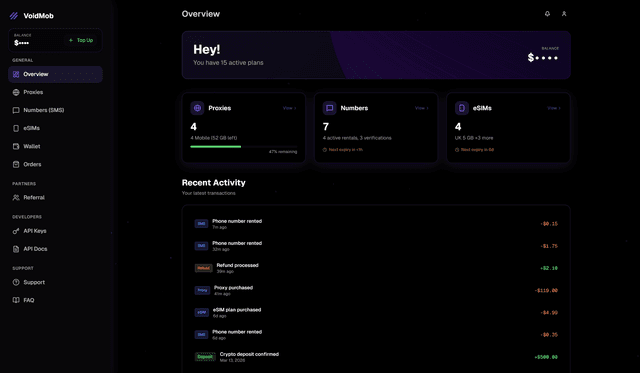Open the Overview page in sidebar

(55, 74)
